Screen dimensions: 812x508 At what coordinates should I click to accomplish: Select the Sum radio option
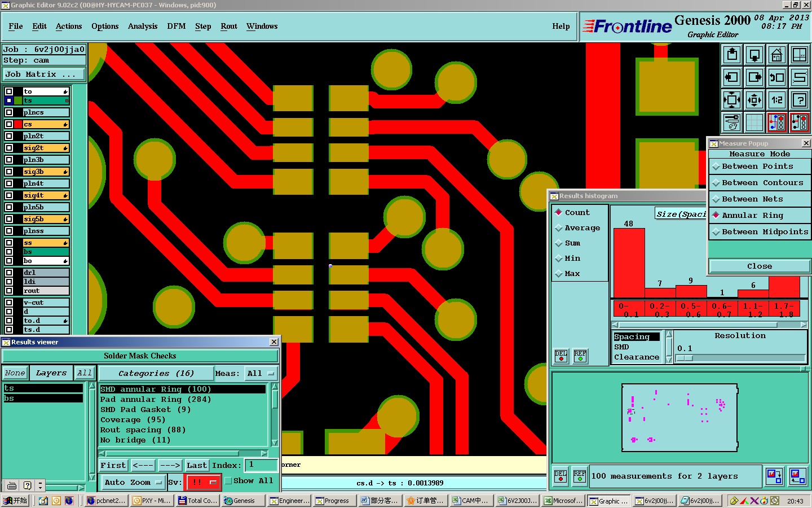pyautogui.click(x=559, y=243)
